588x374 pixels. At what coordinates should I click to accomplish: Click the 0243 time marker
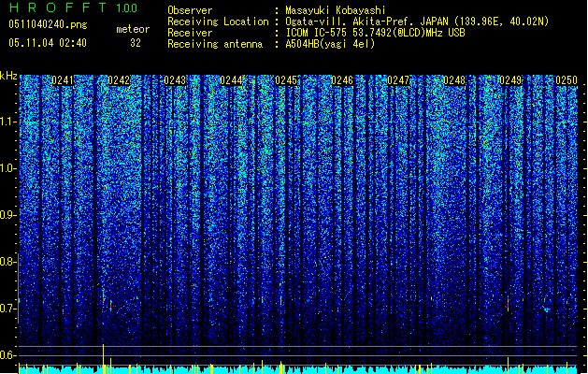click(175, 80)
